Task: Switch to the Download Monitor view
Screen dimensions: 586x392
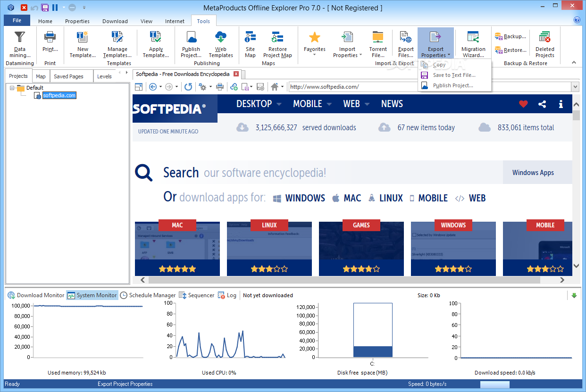Action: 36,295
